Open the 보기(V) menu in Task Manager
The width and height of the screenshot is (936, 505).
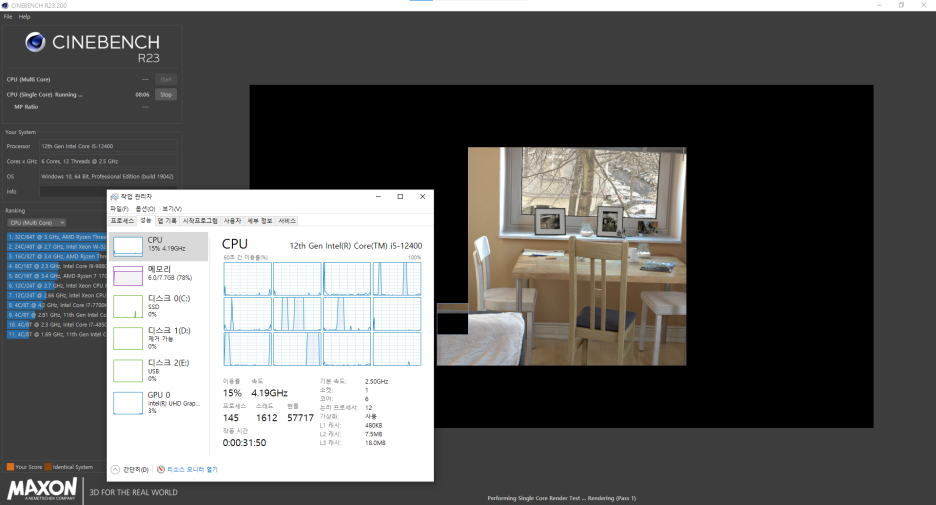coord(172,209)
